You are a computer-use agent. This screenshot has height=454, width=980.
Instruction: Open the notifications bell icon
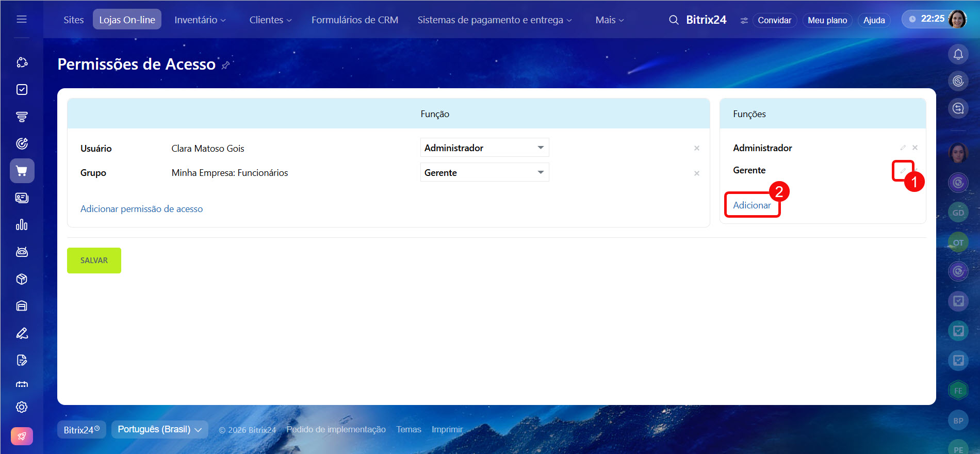click(x=958, y=54)
